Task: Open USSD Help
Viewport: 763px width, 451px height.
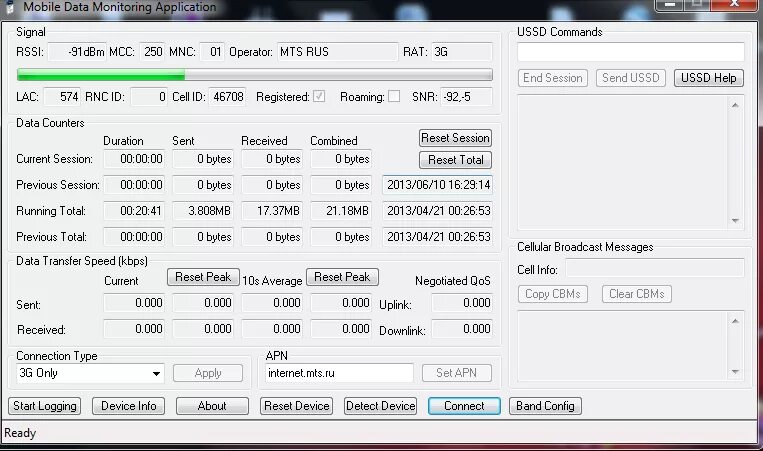Action: click(708, 78)
